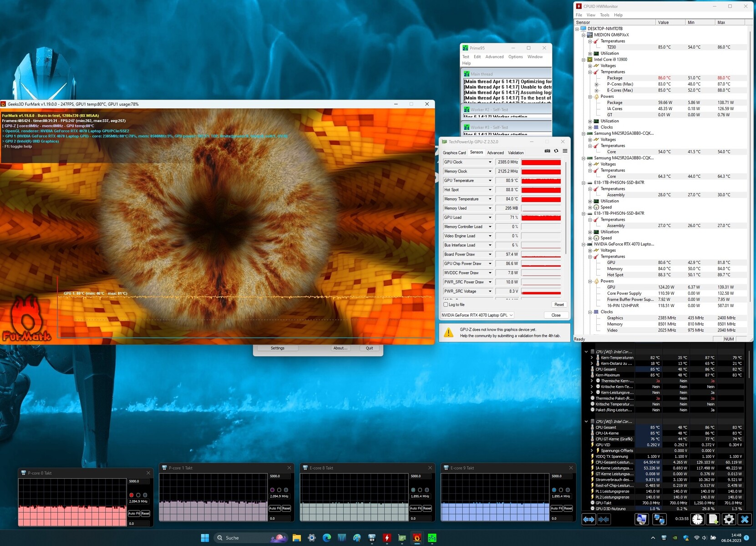Select first radio button in E-core 8 Takt
The height and width of the screenshot is (546, 756).
(413, 490)
